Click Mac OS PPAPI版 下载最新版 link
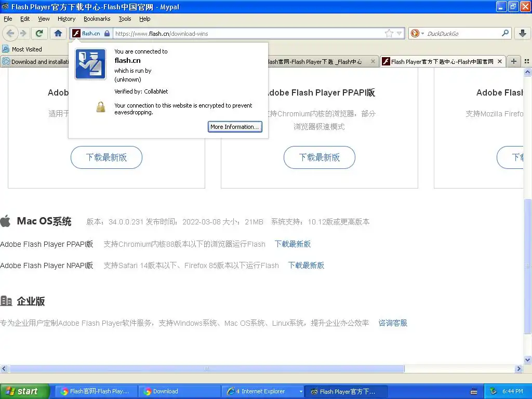This screenshot has height=399, width=532. click(292, 244)
